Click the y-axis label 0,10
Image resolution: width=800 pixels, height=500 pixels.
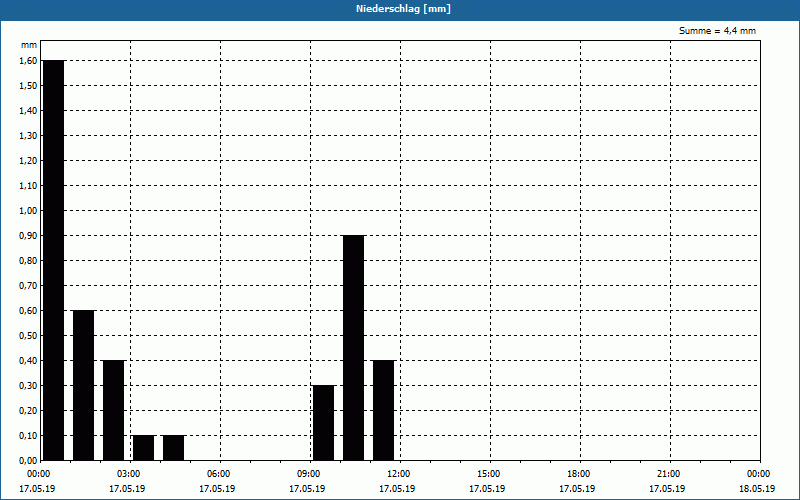(x=29, y=435)
